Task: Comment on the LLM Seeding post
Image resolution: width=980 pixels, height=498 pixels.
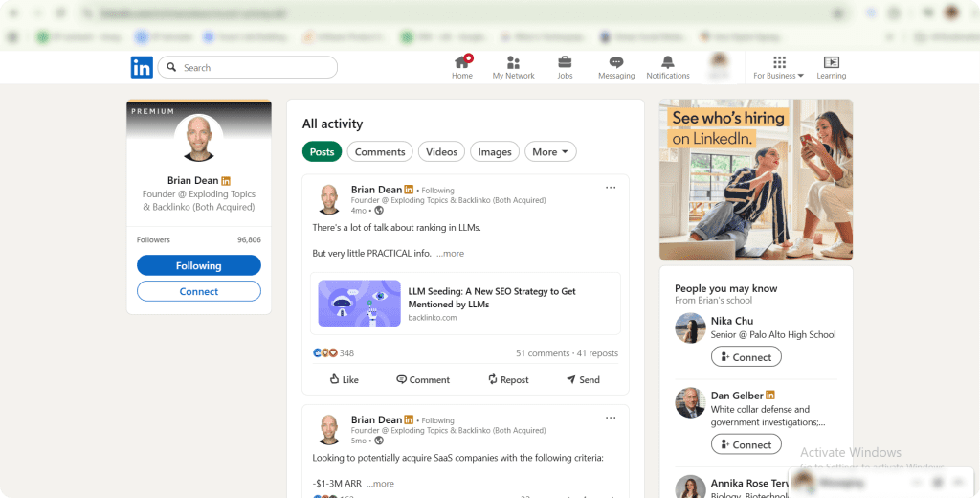Action: pyautogui.click(x=423, y=379)
